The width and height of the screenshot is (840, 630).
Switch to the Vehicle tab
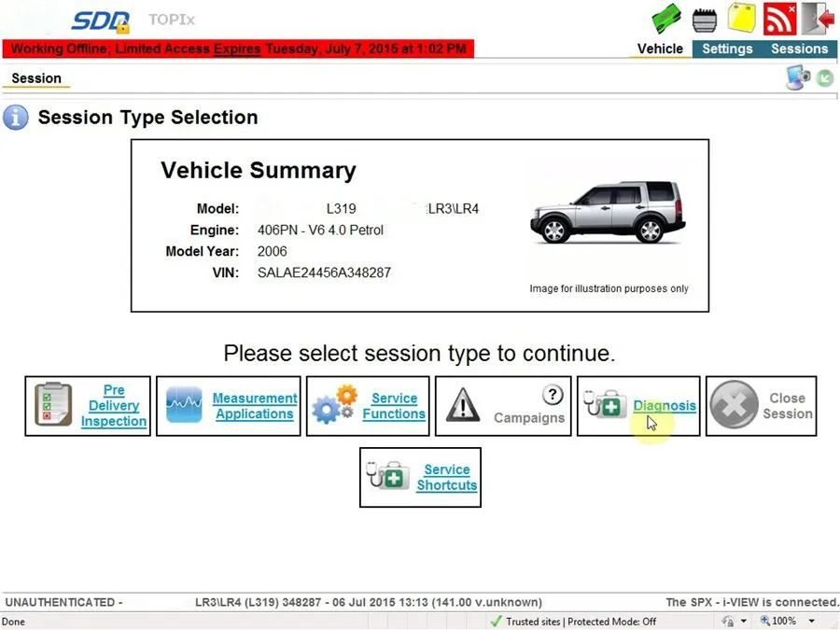coord(660,49)
